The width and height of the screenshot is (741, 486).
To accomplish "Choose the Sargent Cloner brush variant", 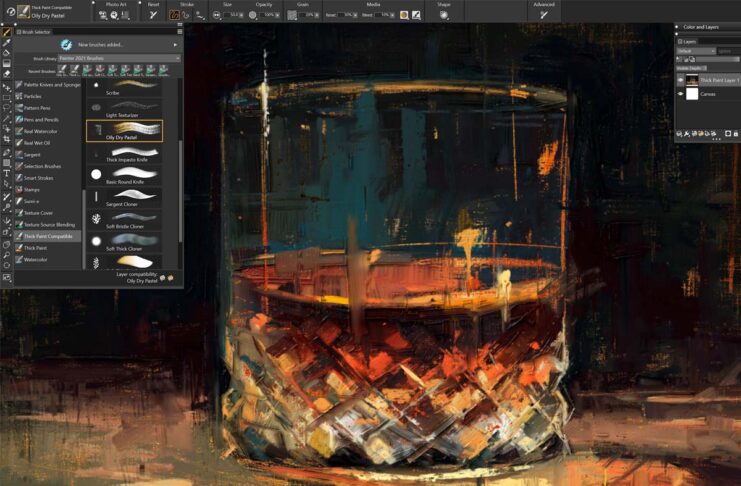I will point(125,198).
